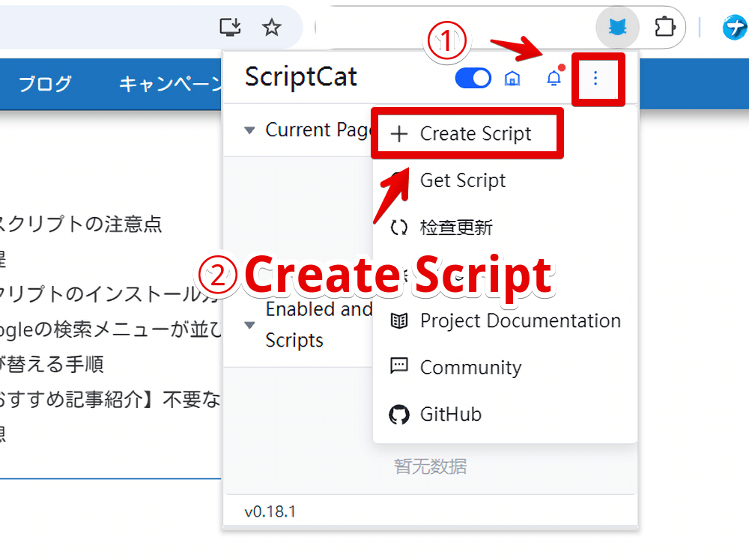Collapse the Enabled Scripts section arrow

pos(249,325)
